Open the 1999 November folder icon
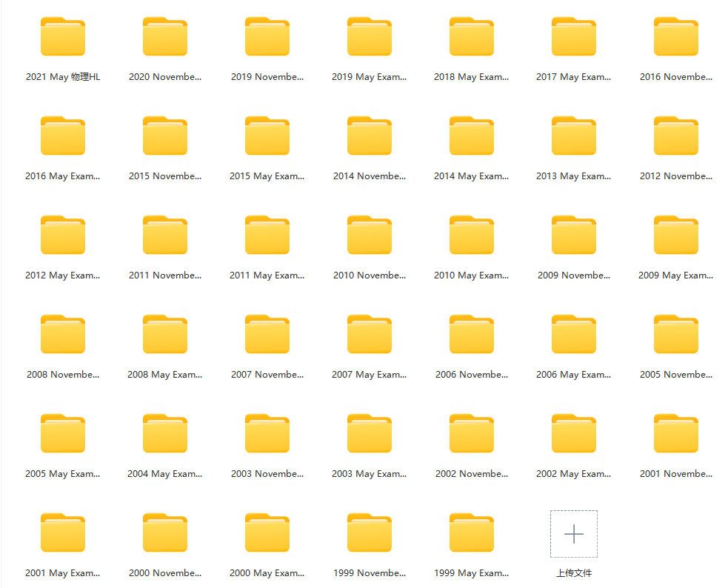The image size is (728, 588). click(369, 532)
